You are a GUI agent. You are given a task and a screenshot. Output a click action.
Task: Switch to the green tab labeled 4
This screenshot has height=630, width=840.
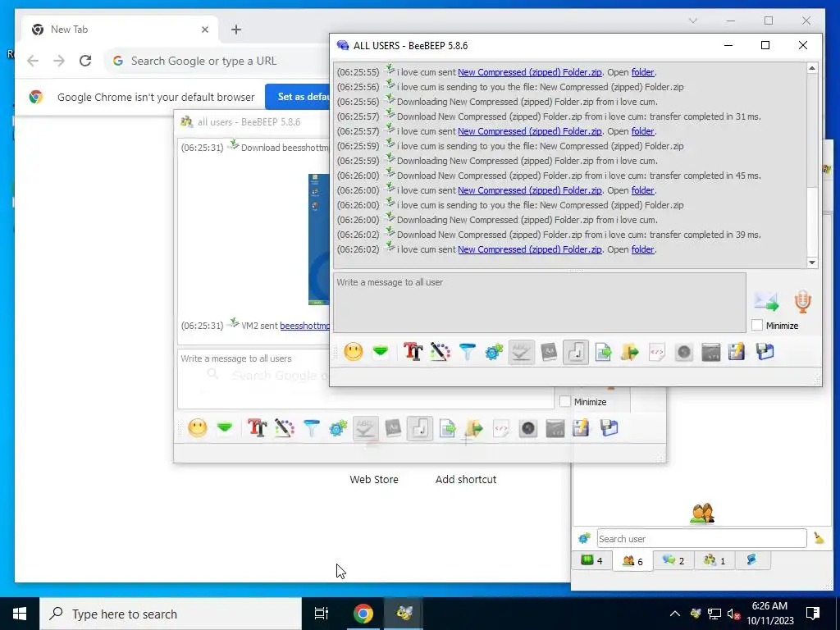tap(592, 560)
